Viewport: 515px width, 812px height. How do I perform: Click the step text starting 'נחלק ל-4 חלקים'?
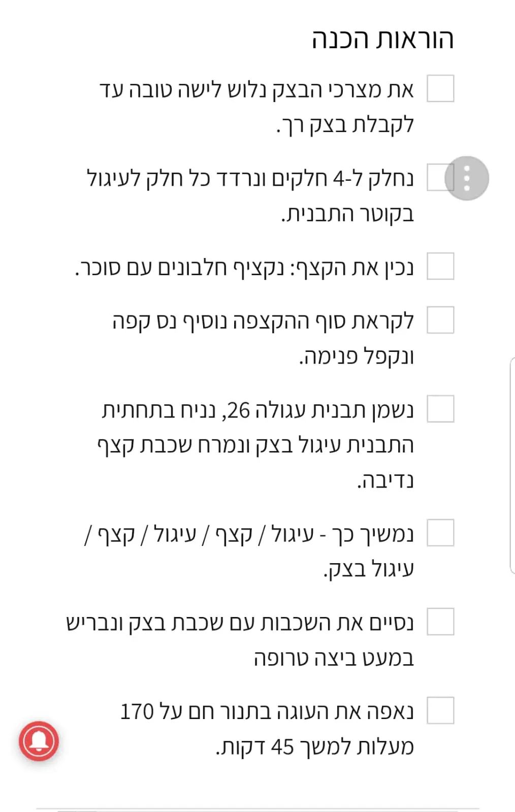(250, 179)
